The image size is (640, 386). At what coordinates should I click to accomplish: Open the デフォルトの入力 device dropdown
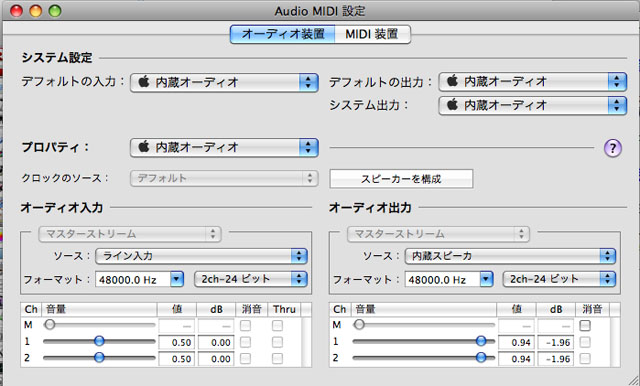[224, 82]
